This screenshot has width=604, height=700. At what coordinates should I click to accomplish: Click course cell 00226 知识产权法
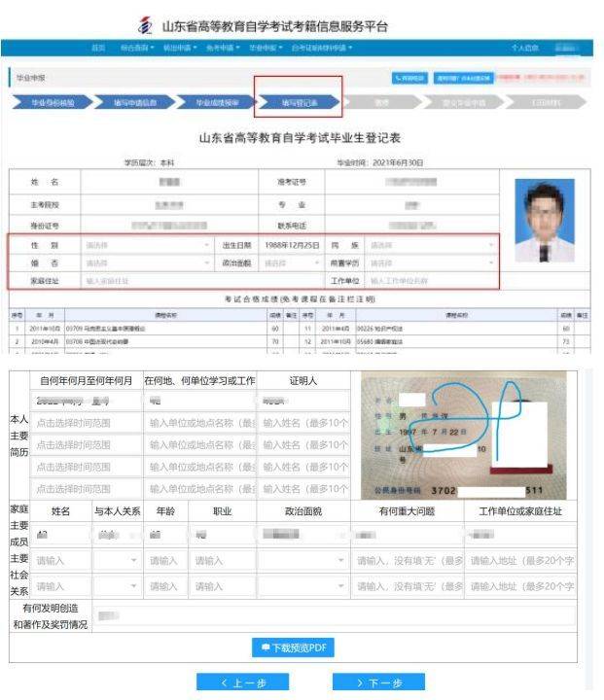point(379,329)
